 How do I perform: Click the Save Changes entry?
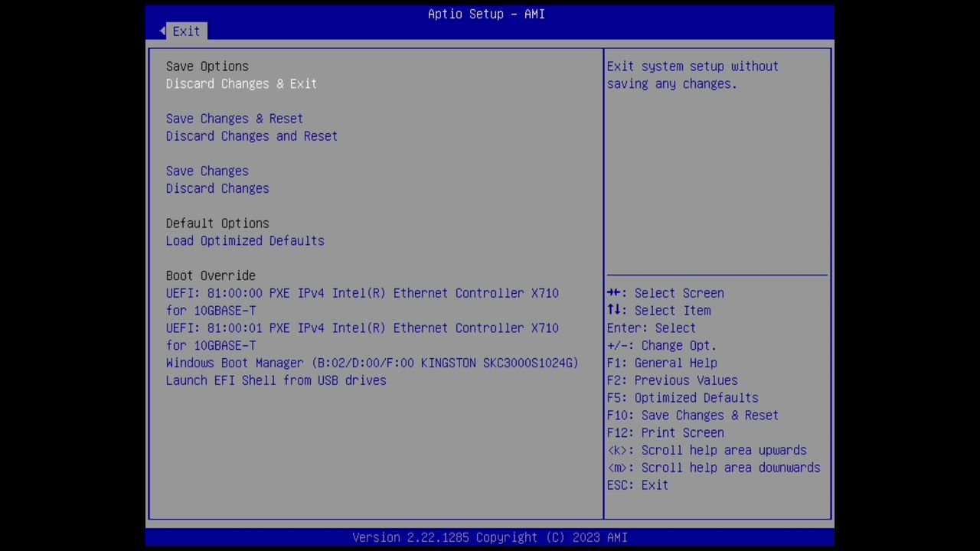(207, 171)
